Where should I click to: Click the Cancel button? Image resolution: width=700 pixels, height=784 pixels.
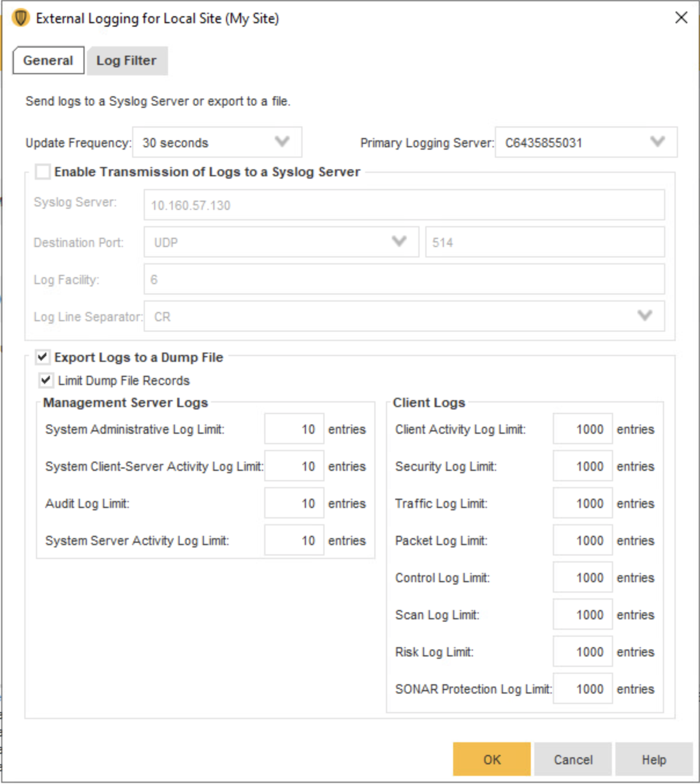point(573,759)
